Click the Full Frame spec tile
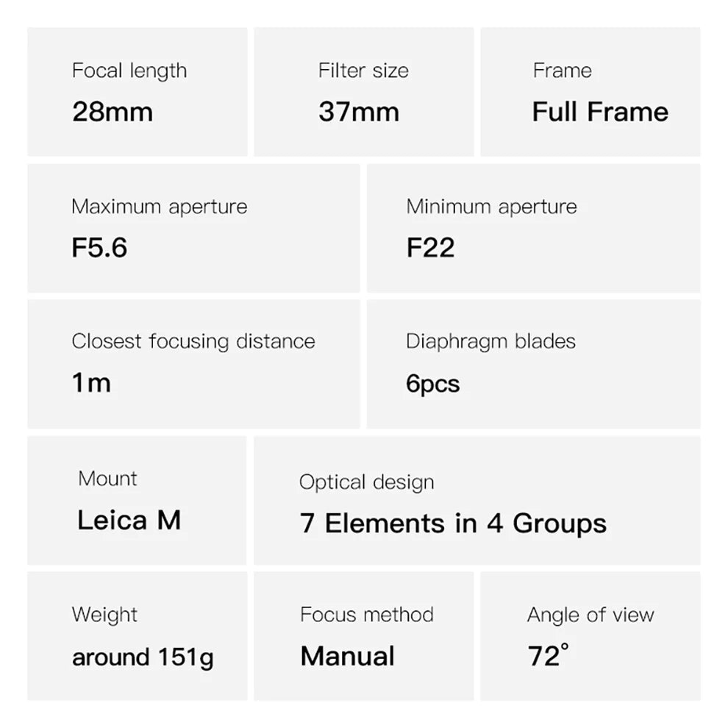Screen dimensions: 728x728 click(590, 92)
